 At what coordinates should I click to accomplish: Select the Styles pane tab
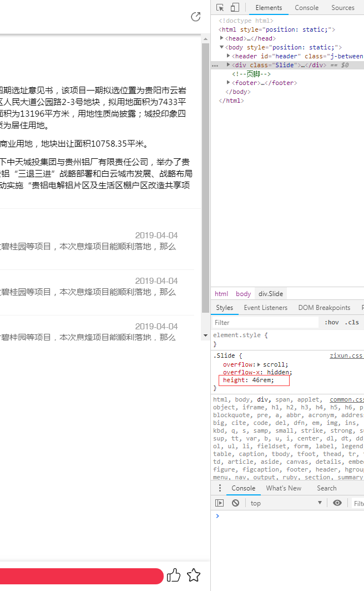pyautogui.click(x=224, y=308)
